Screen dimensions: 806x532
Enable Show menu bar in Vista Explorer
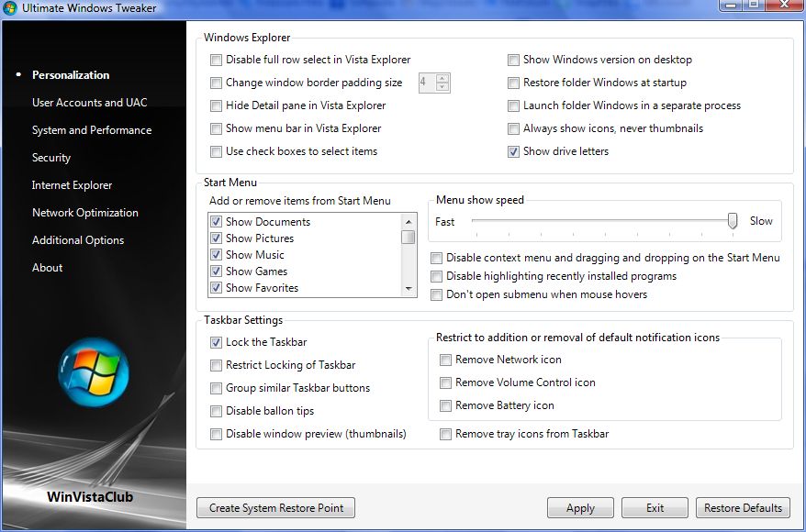216,129
